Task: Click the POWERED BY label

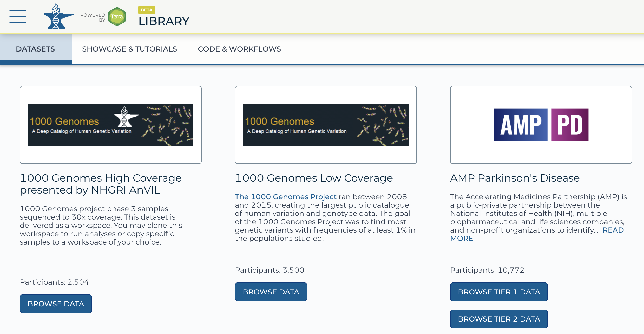Action: point(93,17)
